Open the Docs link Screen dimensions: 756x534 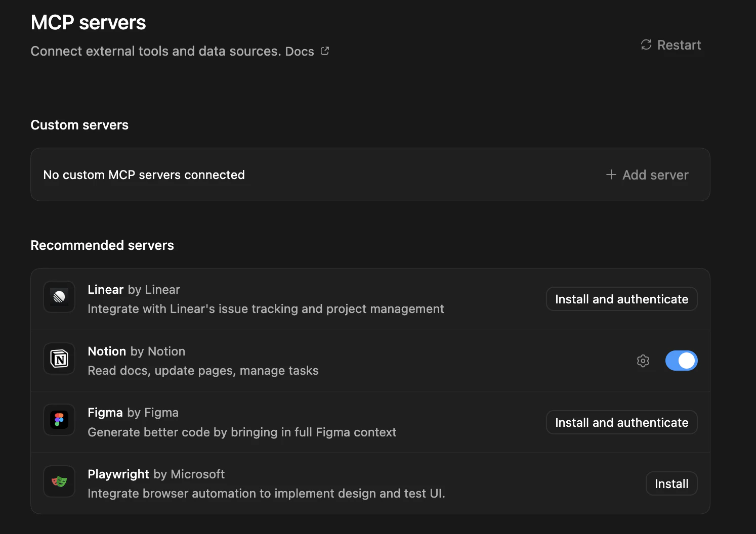point(300,52)
